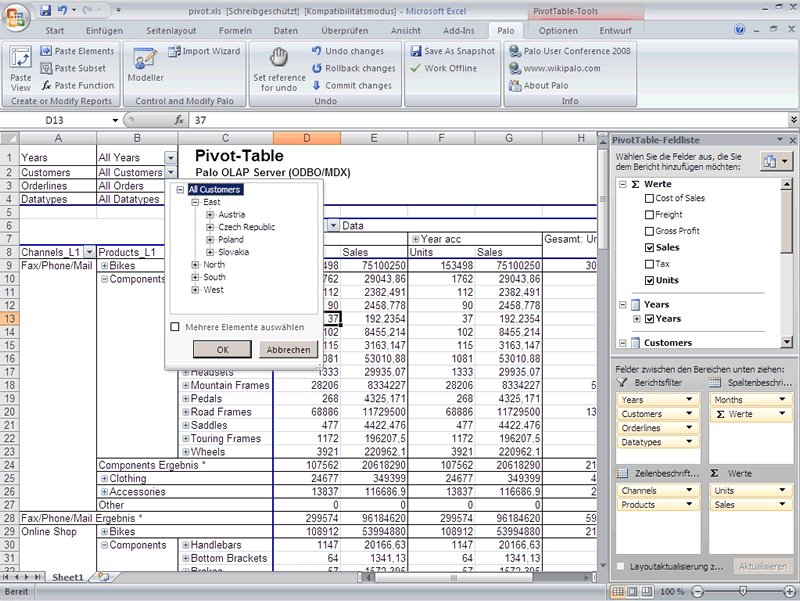Collapse the East node

tap(195, 202)
